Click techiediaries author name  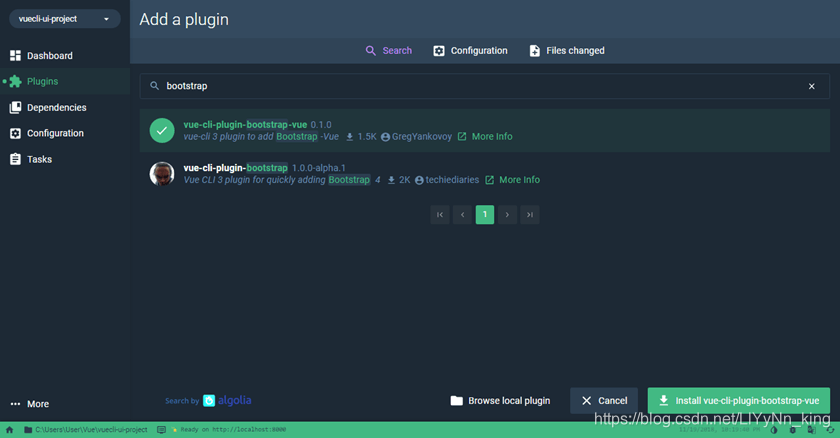coord(452,180)
